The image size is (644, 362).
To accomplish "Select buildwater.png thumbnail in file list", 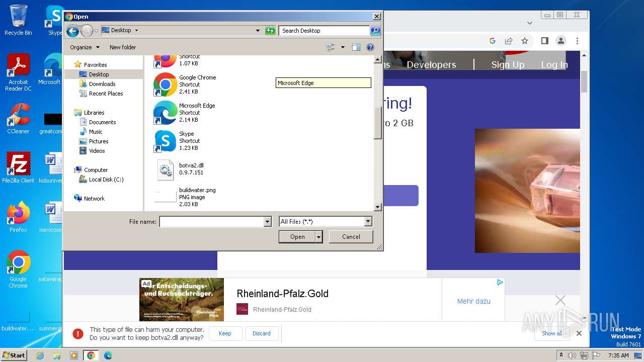I will pos(165,197).
